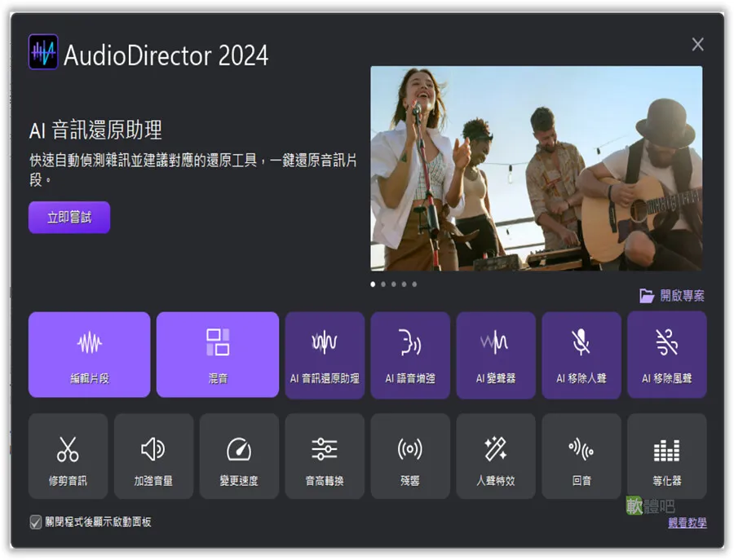
Task: Launch AI 音訊還原助理 tool tile
Action: [325, 355]
